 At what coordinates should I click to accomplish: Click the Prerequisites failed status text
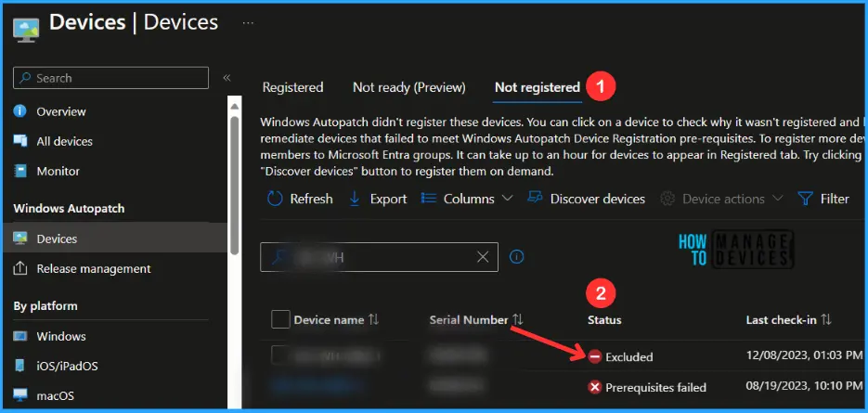(655, 388)
